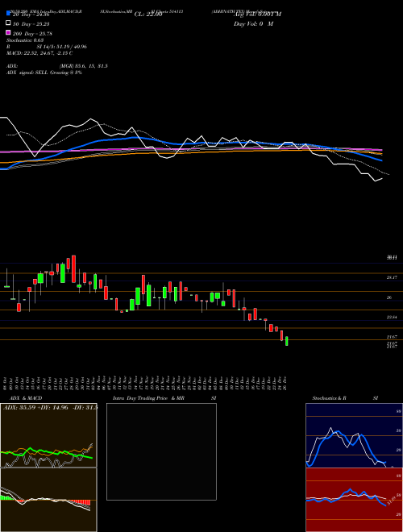Open the empty intraday trading price panel
Screen dimensions: 403x532
tap(161, 451)
